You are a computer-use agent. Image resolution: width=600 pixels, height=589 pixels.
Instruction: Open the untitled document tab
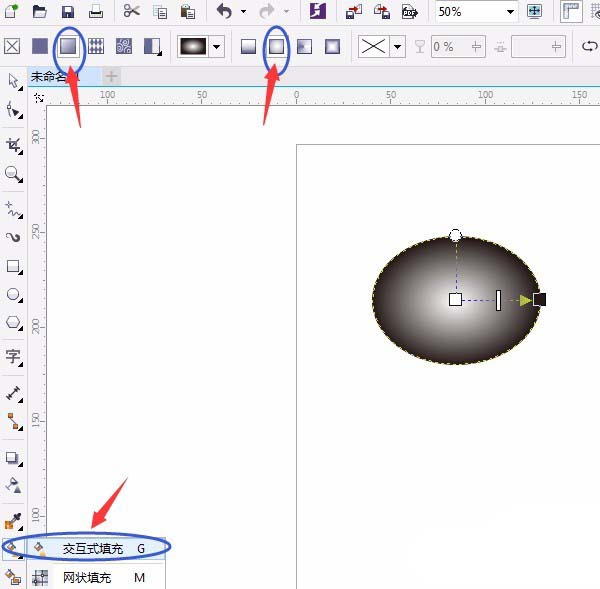coord(64,77)
